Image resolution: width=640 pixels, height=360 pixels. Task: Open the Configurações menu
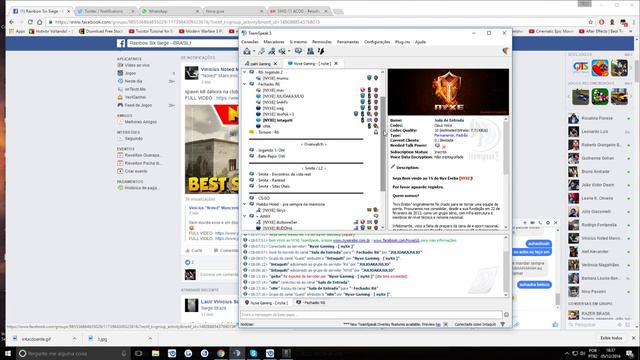pos(377,42)
